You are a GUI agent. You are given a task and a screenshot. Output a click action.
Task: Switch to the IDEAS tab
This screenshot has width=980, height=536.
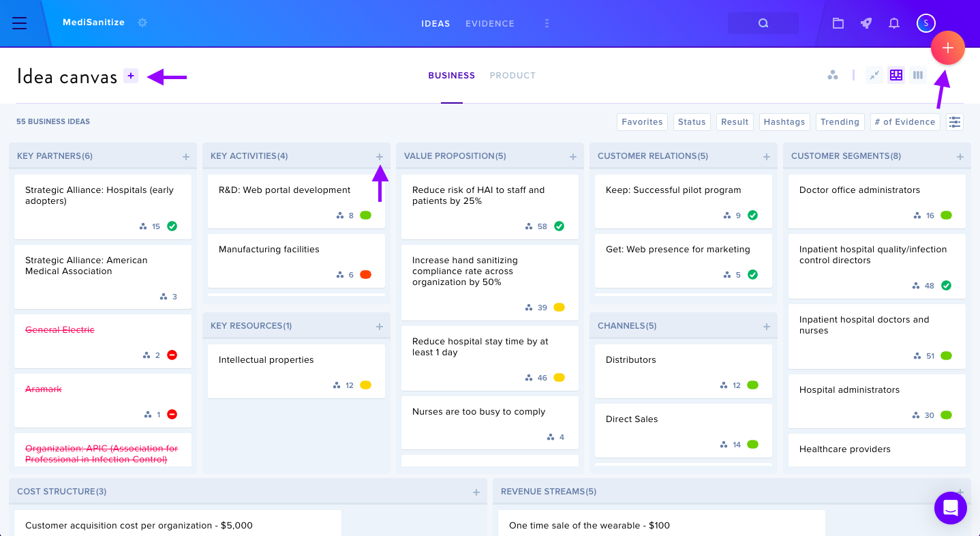435,23
